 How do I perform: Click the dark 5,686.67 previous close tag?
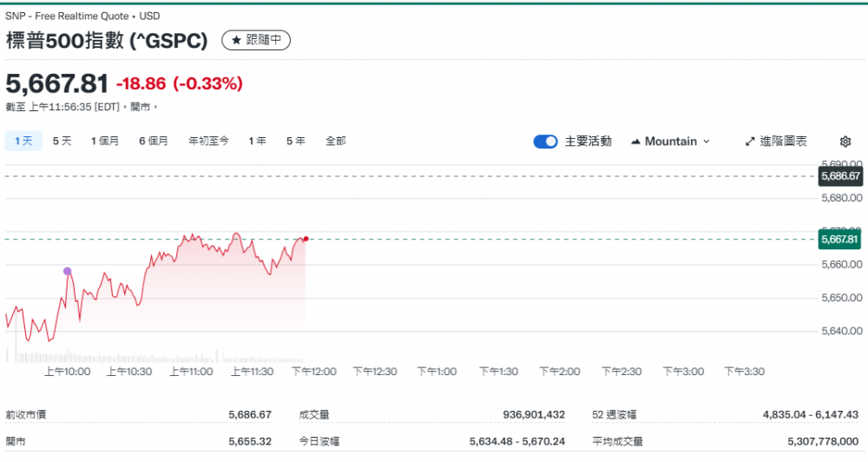pos(839,176)
